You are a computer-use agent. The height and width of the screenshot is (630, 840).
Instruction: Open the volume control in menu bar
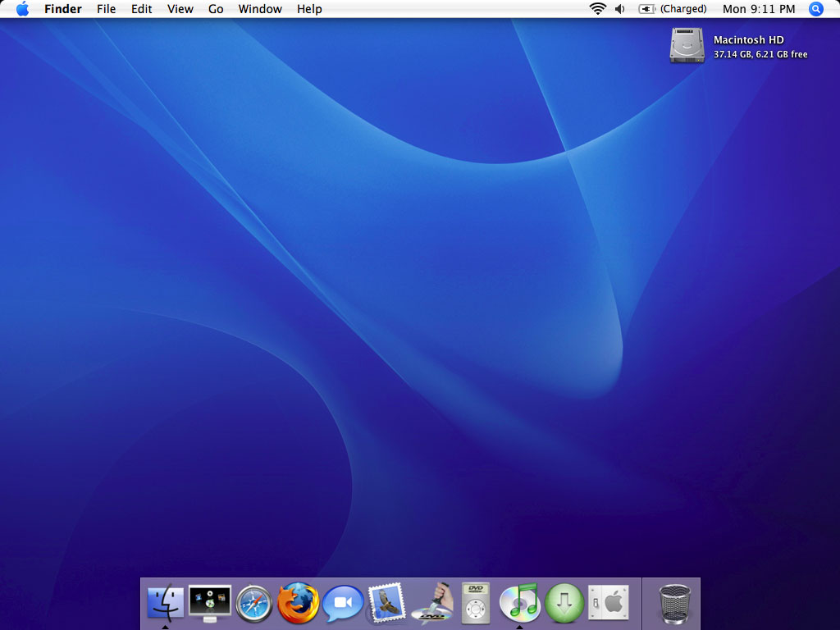620,9
